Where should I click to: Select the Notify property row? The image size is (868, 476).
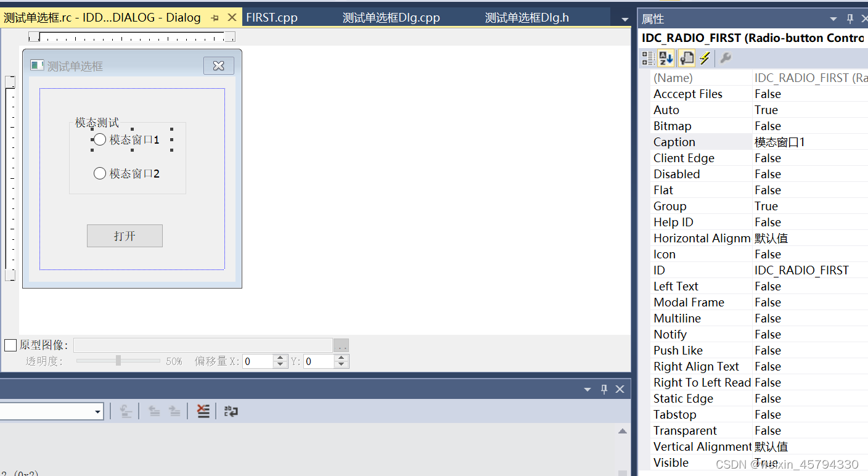(x=759, y=334)
